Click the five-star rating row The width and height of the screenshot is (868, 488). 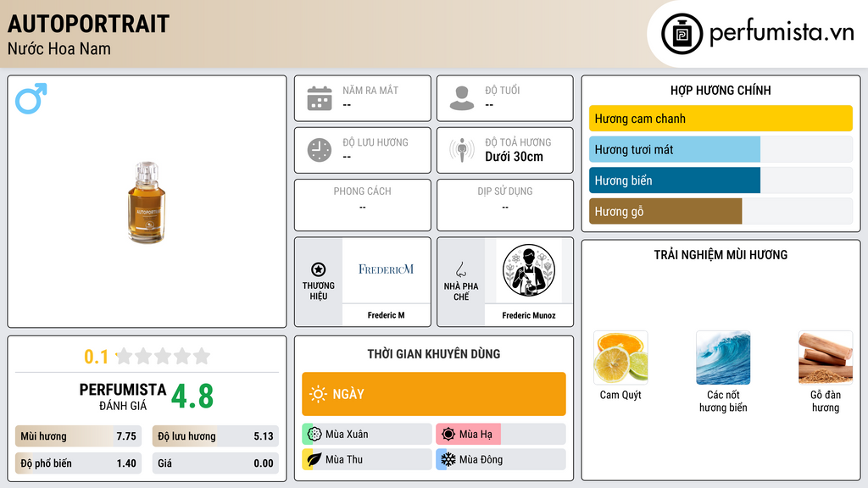[163, 356]
